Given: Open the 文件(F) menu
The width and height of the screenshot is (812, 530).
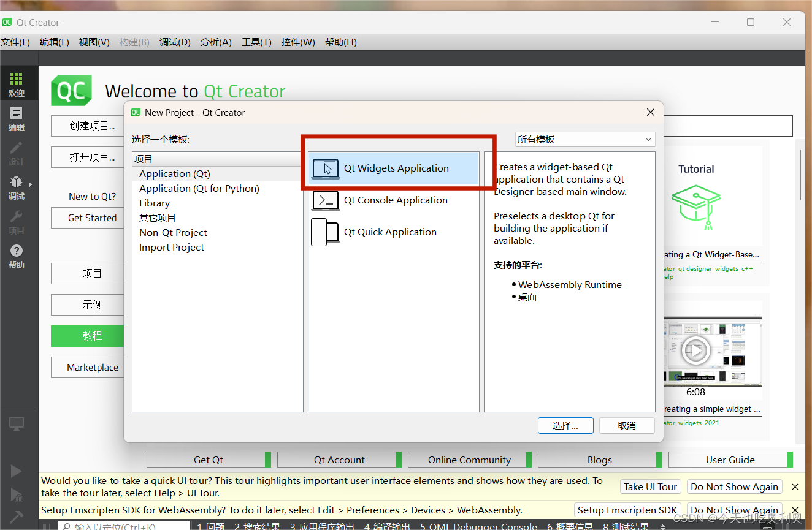Looking at the screenshot, I should pos(15,42).
